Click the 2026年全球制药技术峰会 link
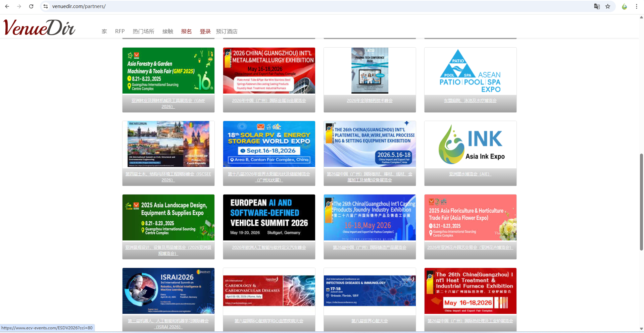Viewport: 644px width, 333px height. coord(369,101)
